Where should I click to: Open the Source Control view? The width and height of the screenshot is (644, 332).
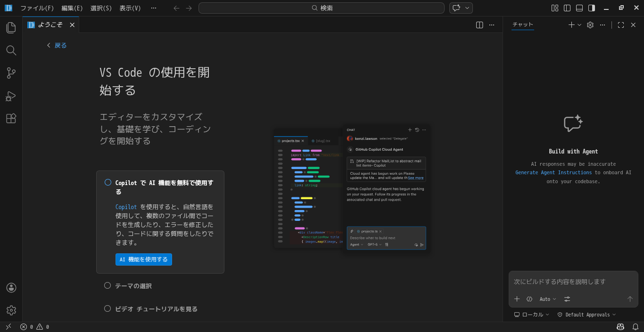coord(11,73)
